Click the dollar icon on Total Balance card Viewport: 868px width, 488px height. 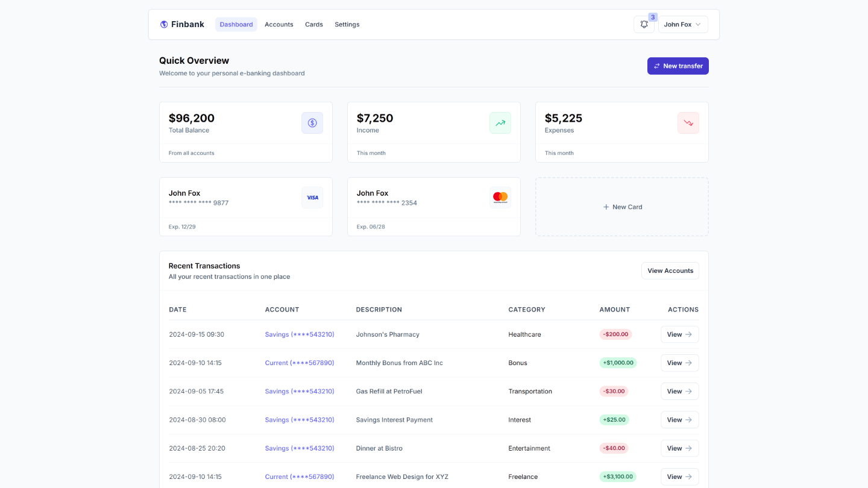pos(312,123)
